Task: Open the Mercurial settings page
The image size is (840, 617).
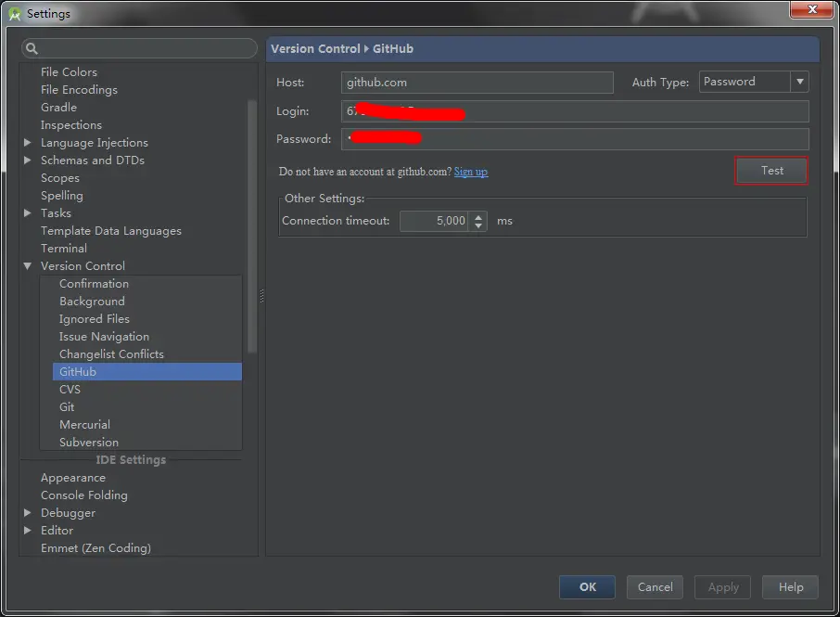Action: 84,425
